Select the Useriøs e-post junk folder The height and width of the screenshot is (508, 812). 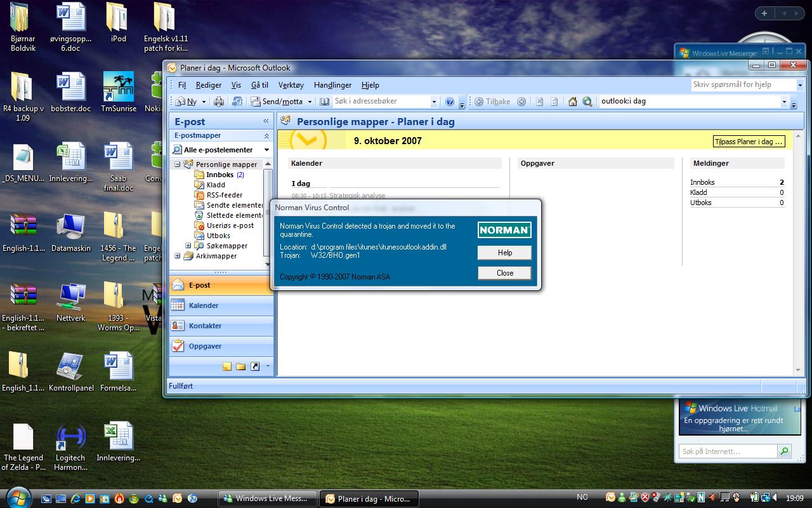(225, 225)
